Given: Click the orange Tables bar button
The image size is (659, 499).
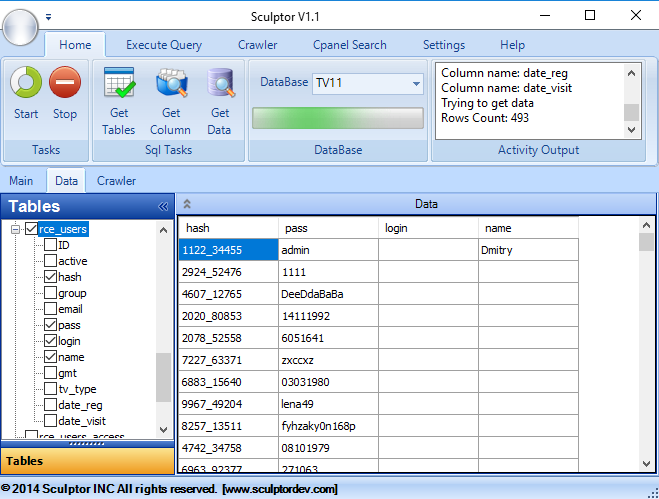Looking at the screenshot, I should [x=87, y=460].
